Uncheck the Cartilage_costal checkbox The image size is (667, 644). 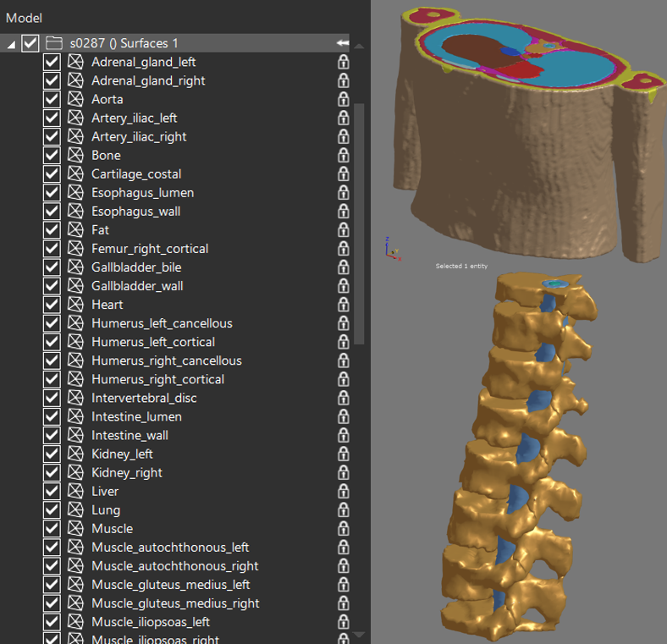(52, 174)
